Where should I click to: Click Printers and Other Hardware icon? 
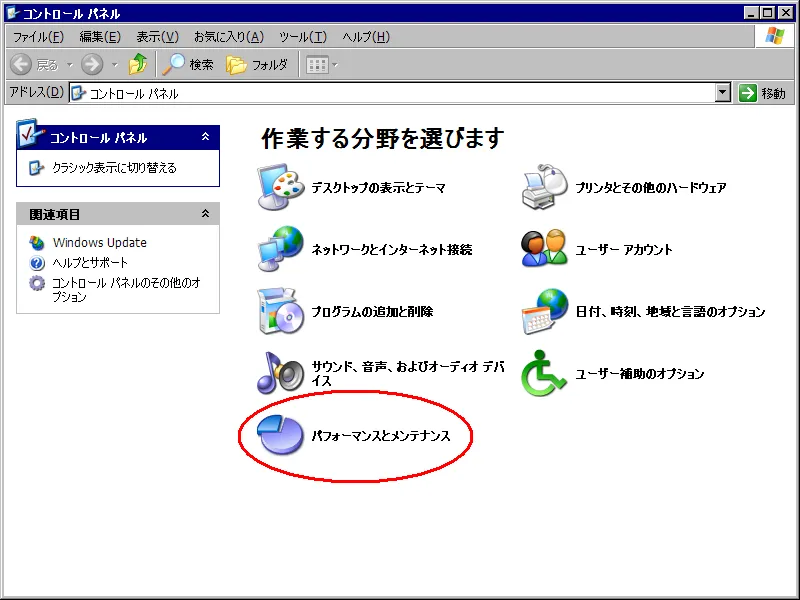click(544, 188)
